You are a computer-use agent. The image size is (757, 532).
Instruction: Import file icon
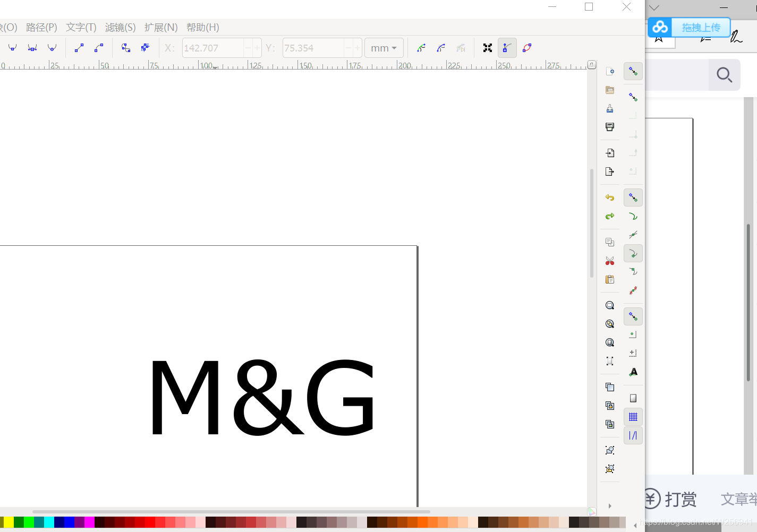click(x=610, y=153)
